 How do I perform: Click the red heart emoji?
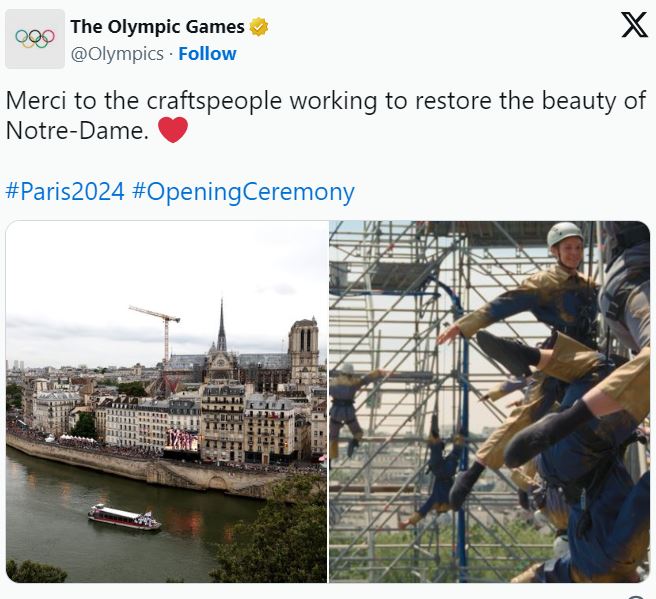tap(173, 130)
